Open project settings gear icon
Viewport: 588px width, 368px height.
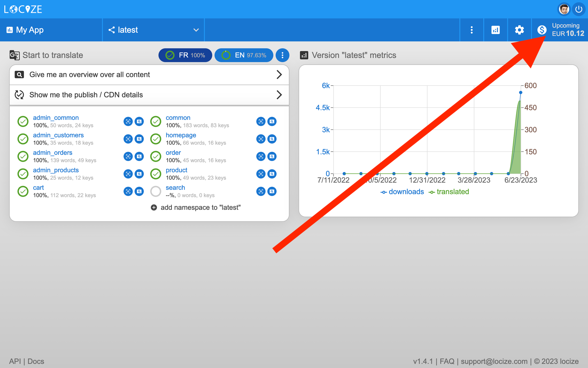519,30
